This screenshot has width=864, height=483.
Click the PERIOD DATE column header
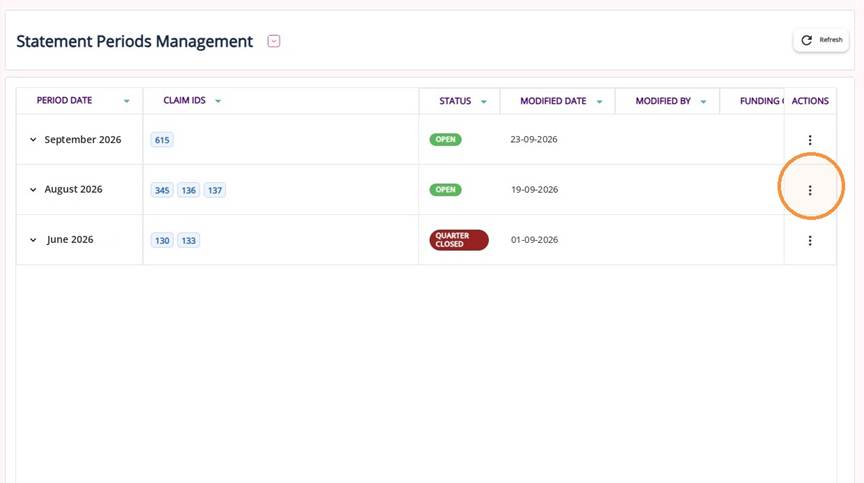click(x=64, y=100)
